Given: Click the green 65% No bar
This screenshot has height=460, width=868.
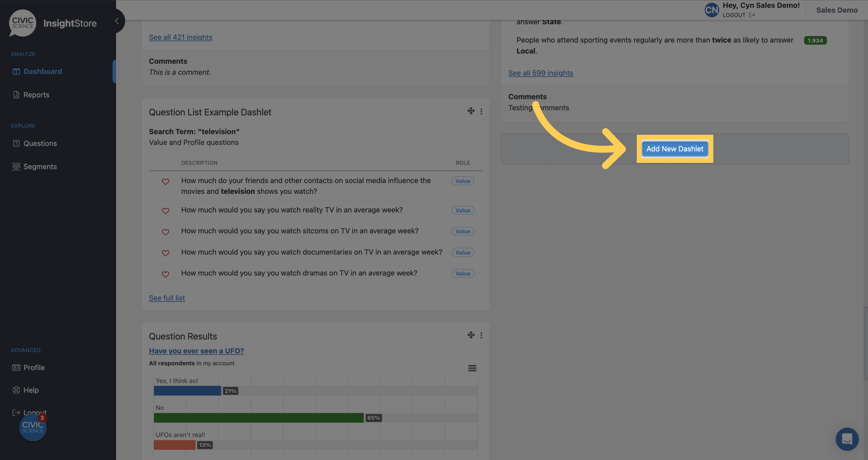Looking at the screenshot, I should [x=258, y=418].
